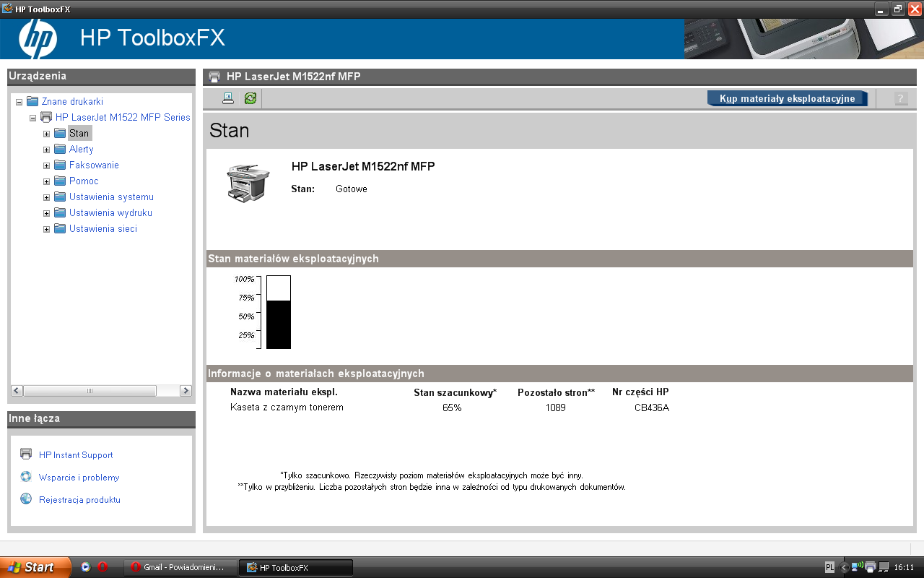This screenshot has height=578, width=924.
Task: Expand the Faksowanie tree node
Action: pyautogui.click(x=46, y=165)
